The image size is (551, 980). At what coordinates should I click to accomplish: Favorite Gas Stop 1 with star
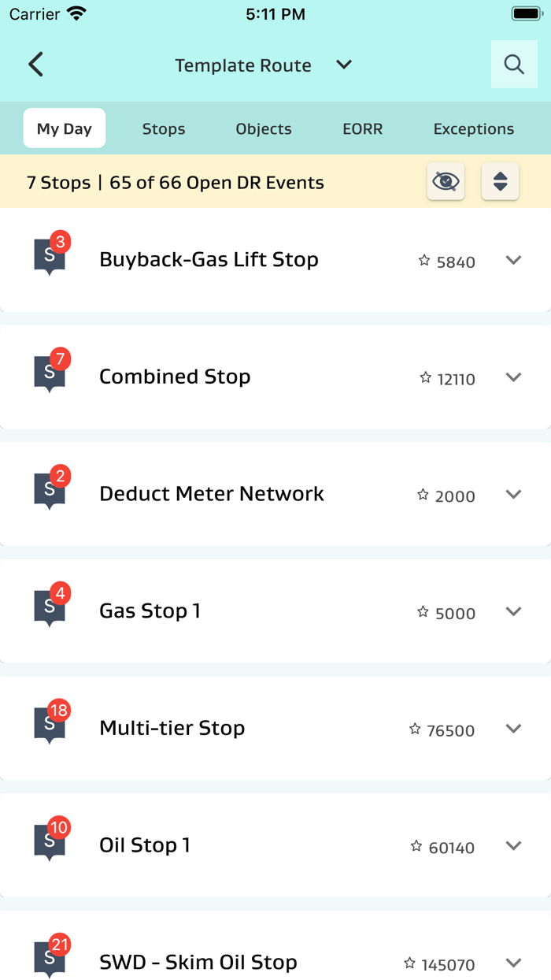tap(423, 612)
